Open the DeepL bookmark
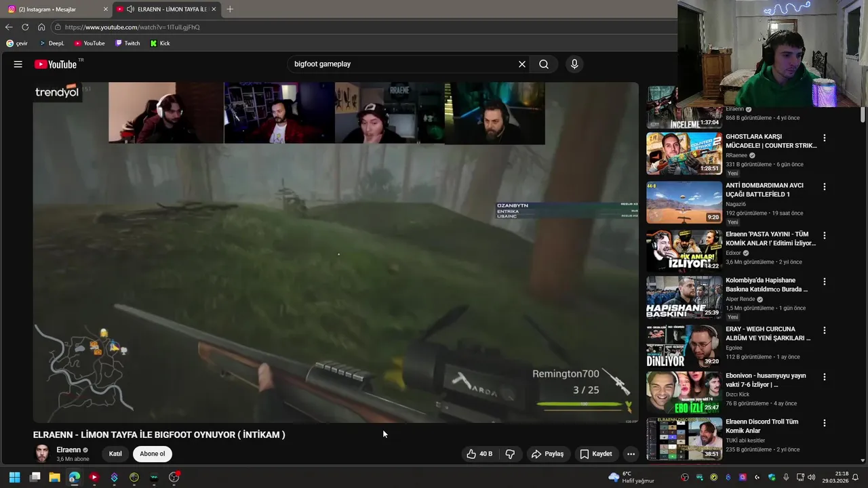The height and width of the screenshot is (488, 868). pyautogui.click(x=51, y=43)
